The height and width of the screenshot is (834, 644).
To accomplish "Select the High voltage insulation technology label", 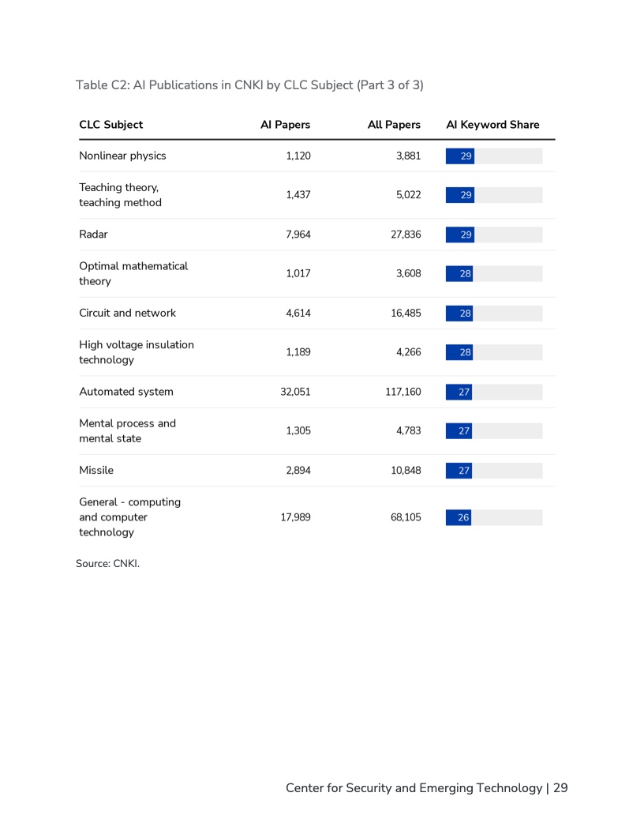I will [x=137, y=353].
